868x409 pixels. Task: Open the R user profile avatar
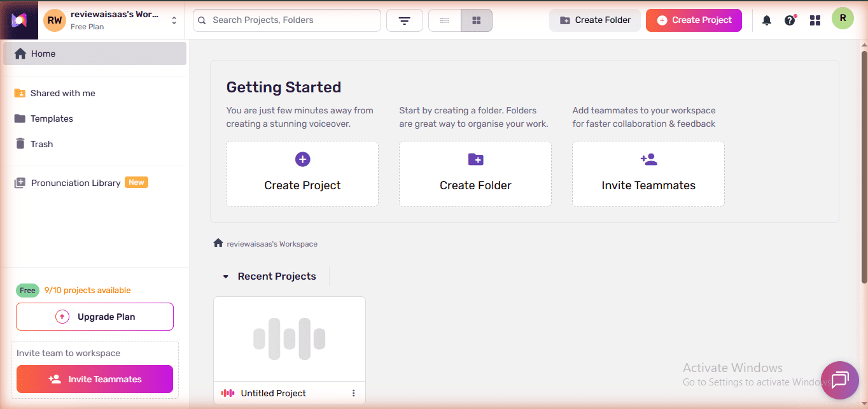point(843,18)
